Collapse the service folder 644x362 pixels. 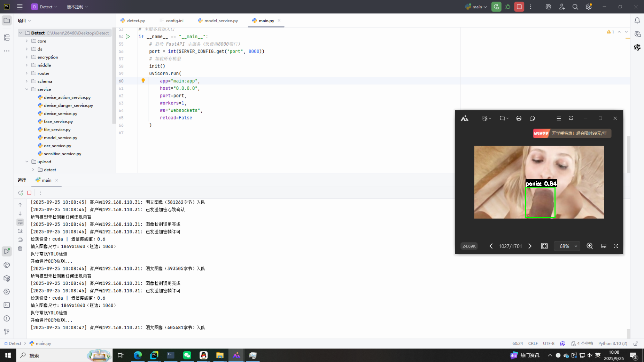27,89
